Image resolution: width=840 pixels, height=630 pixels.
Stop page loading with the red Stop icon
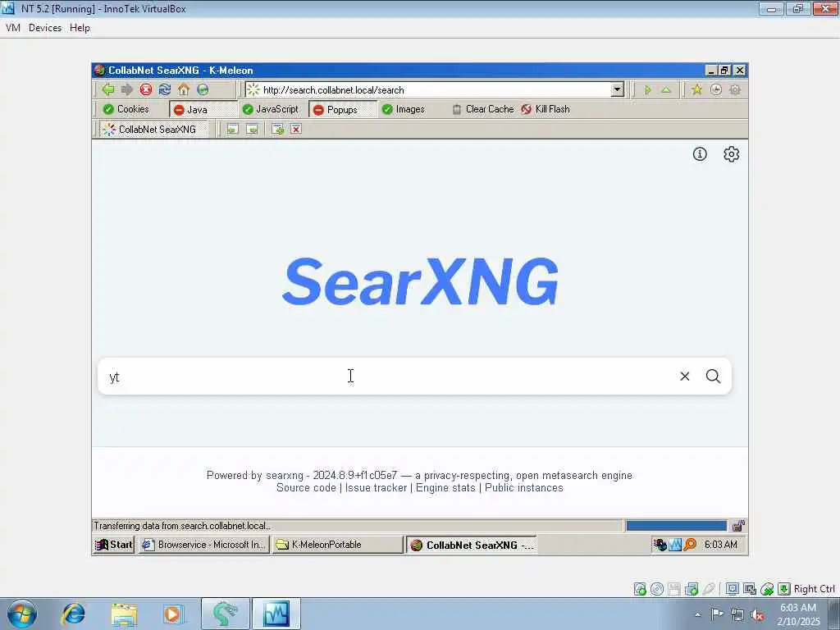[146, 89]
